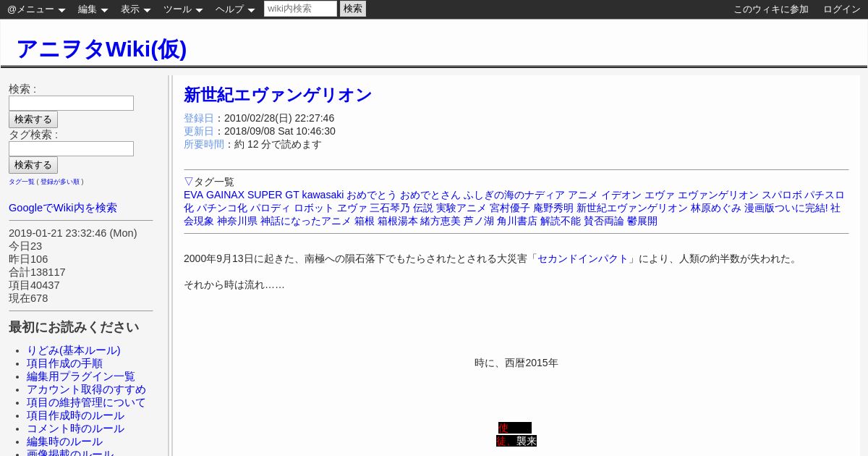This screenshot has width=868, height=456.
Task: Open the 林原めぐみ tag
Action: (716, 208)
